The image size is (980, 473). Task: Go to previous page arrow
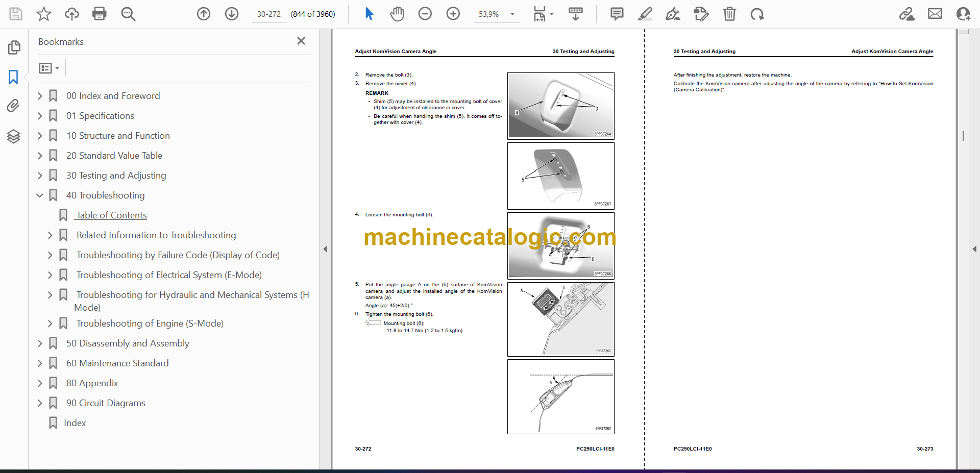(204, 14)
